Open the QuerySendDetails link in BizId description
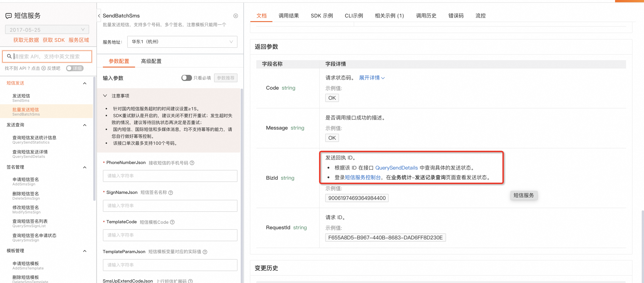Viewport: 644px width, 283px height. pyautogui.click(x=396, y=168)
